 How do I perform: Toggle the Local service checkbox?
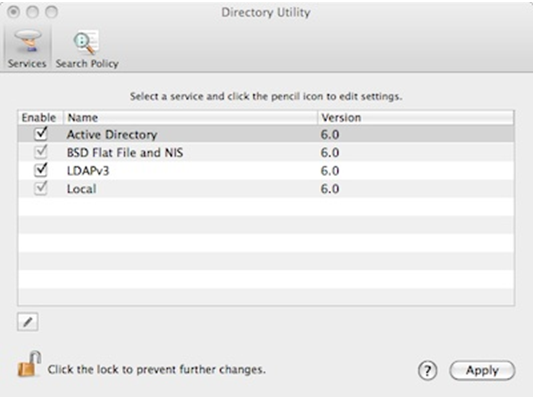[x=41, y=188]
